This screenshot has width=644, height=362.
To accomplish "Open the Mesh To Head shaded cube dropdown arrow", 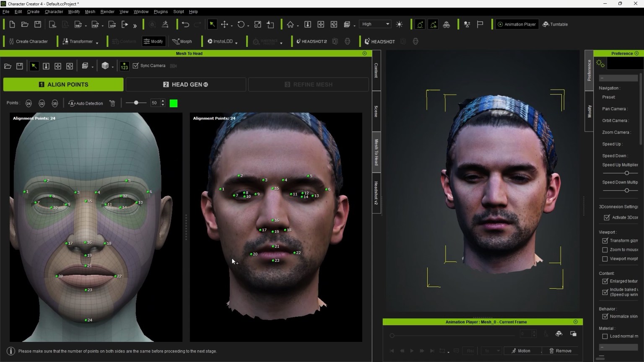I will [113, 67].
